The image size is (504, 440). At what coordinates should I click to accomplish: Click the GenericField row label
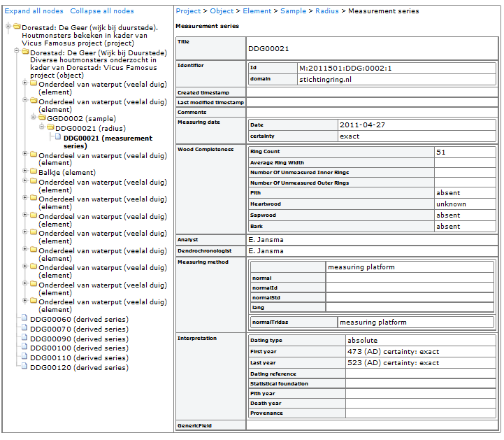point(194,425)
